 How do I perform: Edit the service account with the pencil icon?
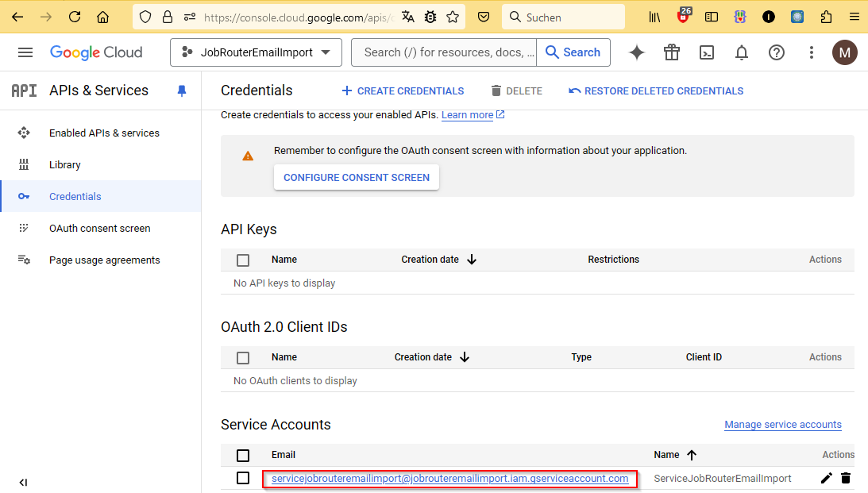[827, 478]
